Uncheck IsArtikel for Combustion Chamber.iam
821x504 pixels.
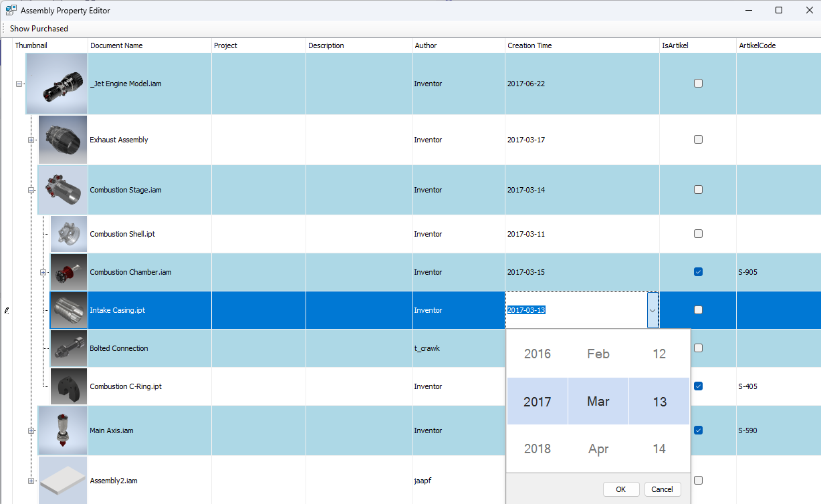tap(698, 271)
